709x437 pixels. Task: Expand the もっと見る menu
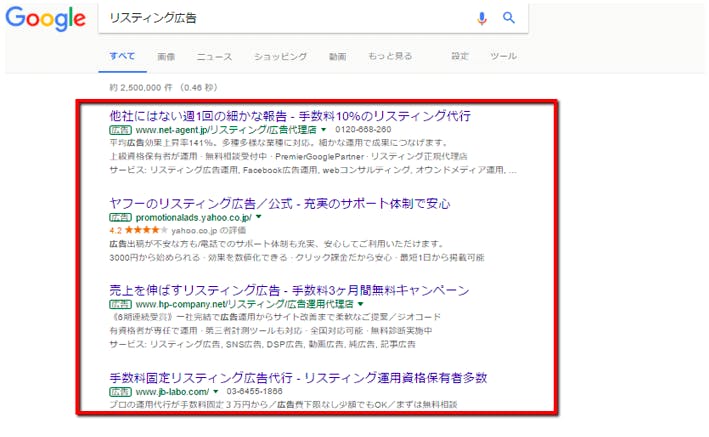tap(390, 56)
